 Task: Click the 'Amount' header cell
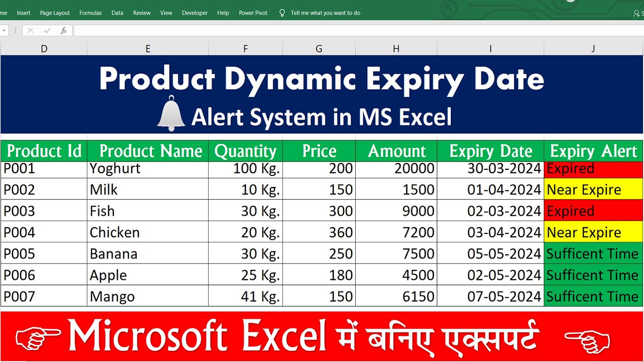coord(396,151)
